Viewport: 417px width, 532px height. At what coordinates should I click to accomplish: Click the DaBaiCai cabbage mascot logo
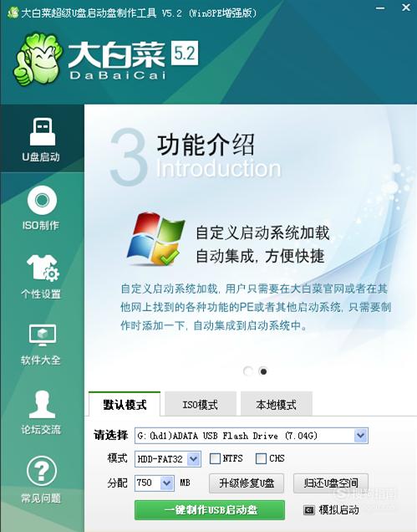coord(38,59)
